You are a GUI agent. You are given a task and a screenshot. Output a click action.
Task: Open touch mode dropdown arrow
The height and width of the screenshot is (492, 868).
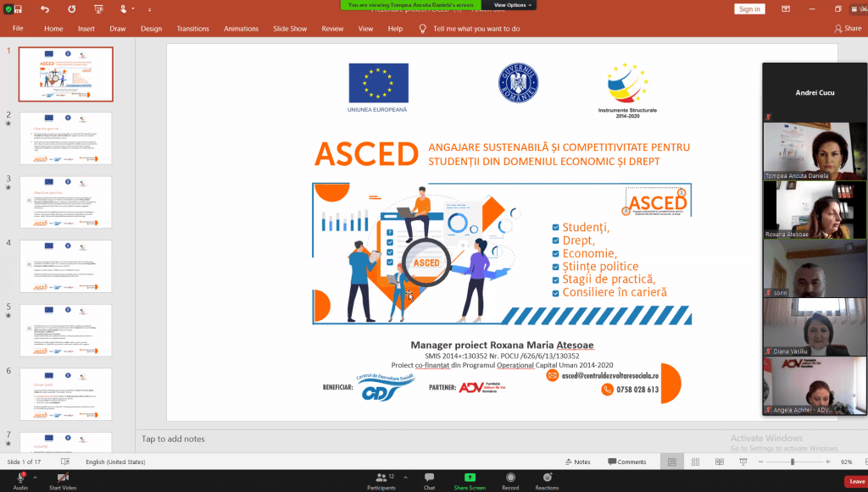click(133, 8)
